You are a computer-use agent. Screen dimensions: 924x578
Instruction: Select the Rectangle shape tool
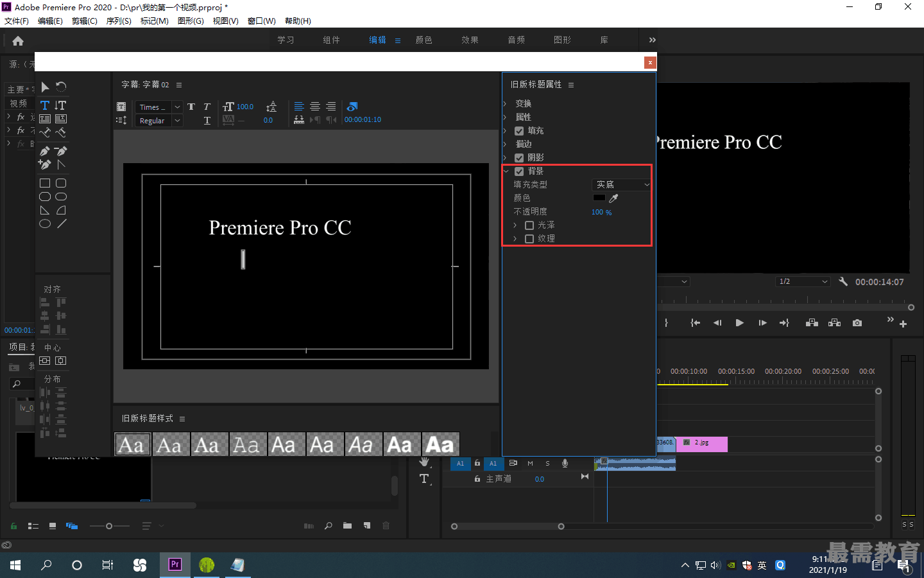point(45,183)
